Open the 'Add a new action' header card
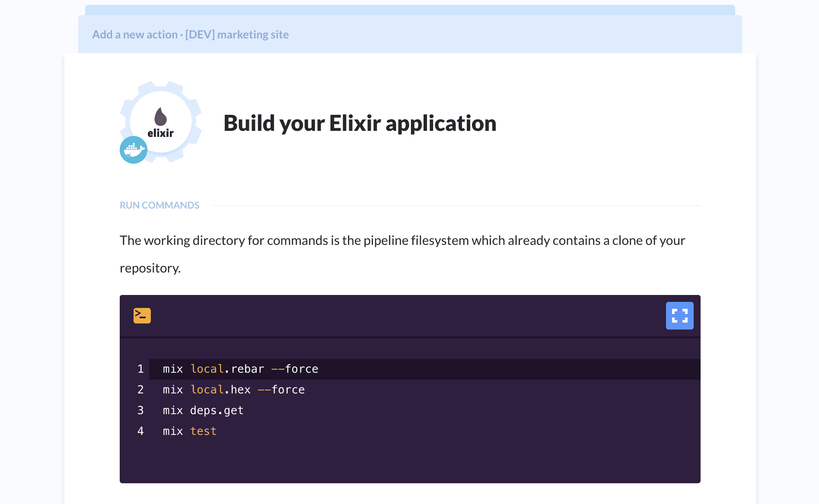This screenshot has width=819, height=504. [x=191, y=35]
